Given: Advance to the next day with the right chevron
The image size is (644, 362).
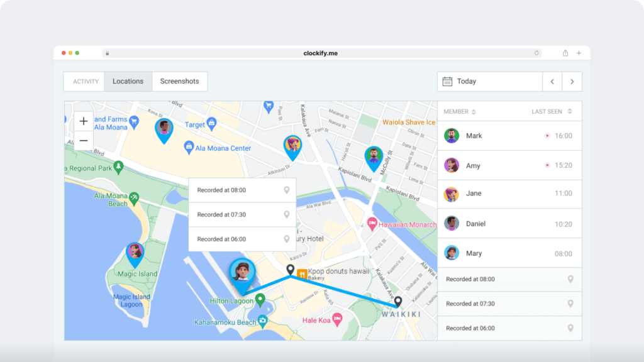Looking at the screenshot, I should [x=571, y=81].
